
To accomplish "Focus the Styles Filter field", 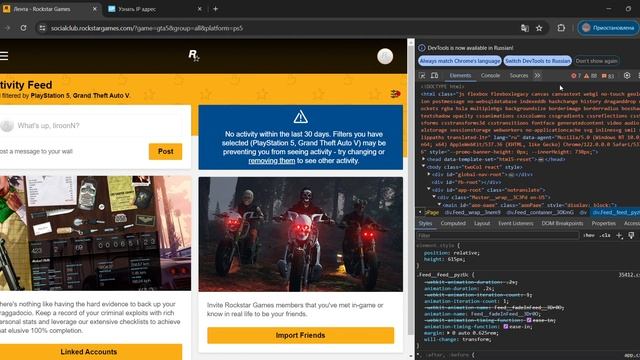I will tap(498, 236).
